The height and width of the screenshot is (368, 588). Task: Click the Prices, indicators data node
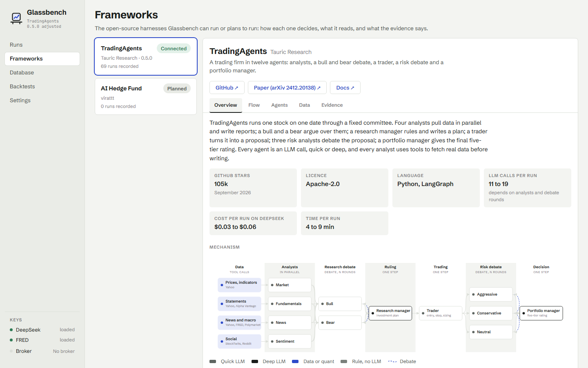click(x=239, y=285)
